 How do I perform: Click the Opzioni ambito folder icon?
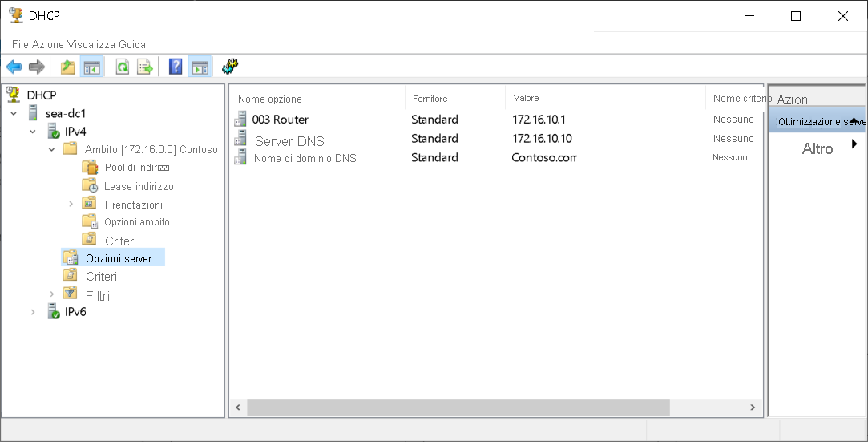pos(89,221)
